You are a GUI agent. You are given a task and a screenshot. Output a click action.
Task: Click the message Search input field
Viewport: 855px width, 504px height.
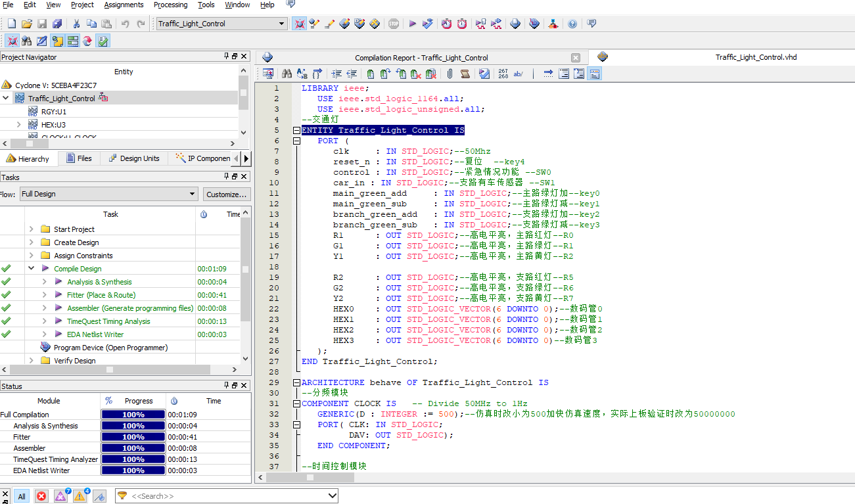[x=227, y=496]
